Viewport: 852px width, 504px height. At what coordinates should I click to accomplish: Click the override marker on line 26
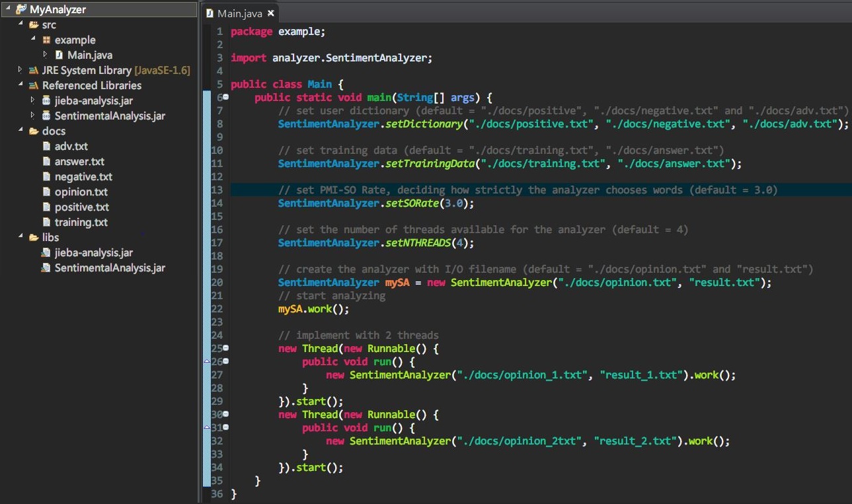point(207,361)
